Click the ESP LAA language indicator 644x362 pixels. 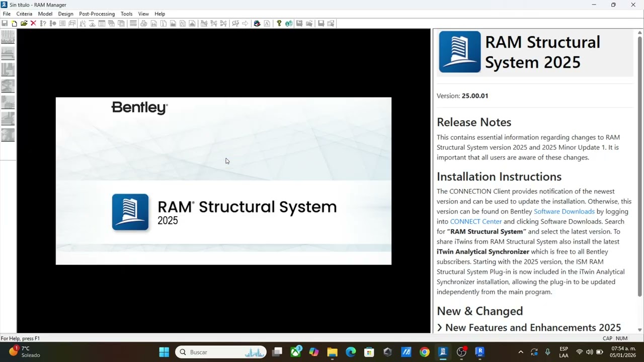point(563,352)
